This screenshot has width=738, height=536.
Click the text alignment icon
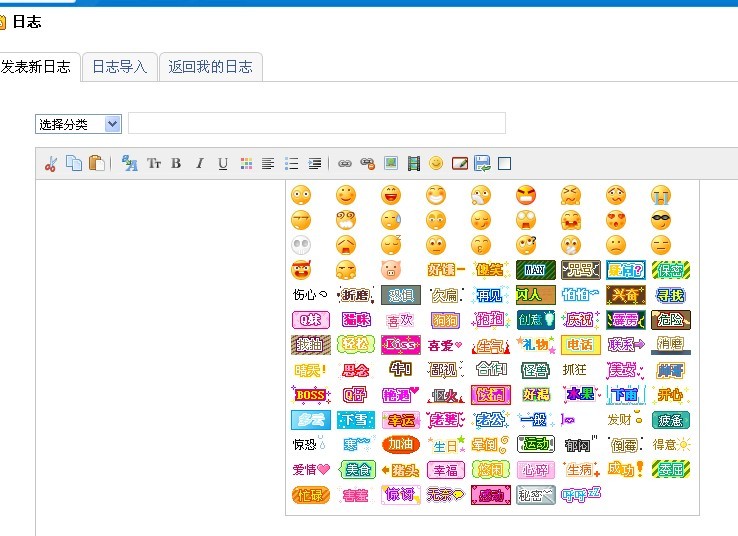point(268,163)
